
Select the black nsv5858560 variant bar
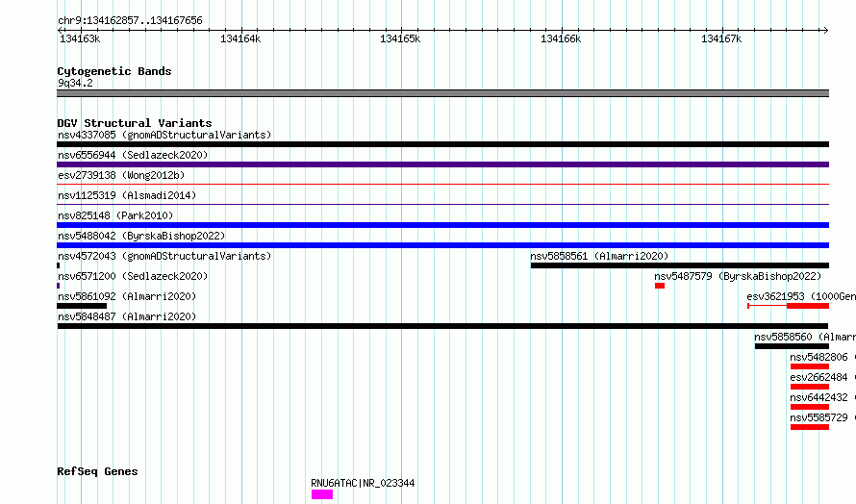793,346
